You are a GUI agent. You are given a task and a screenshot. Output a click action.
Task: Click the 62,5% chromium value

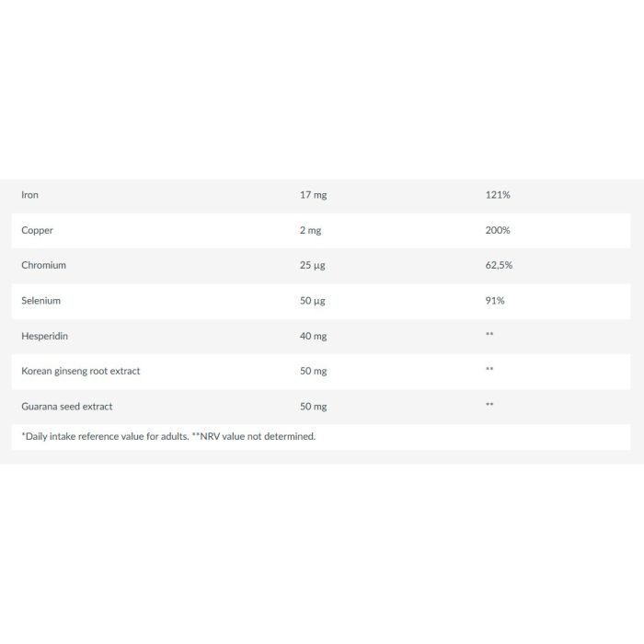tap(499, 265)
